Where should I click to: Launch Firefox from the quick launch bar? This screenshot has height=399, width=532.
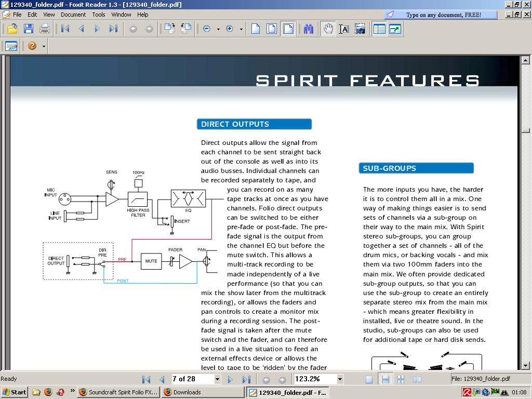[x=48, y=392]
